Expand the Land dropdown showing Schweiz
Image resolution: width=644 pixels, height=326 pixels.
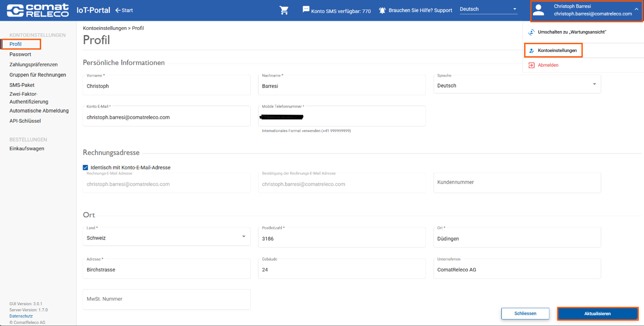(244, 237)
